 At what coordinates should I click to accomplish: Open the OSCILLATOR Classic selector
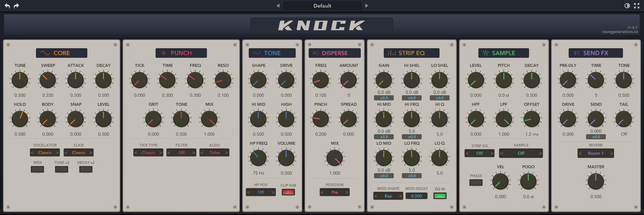(45, 152)
